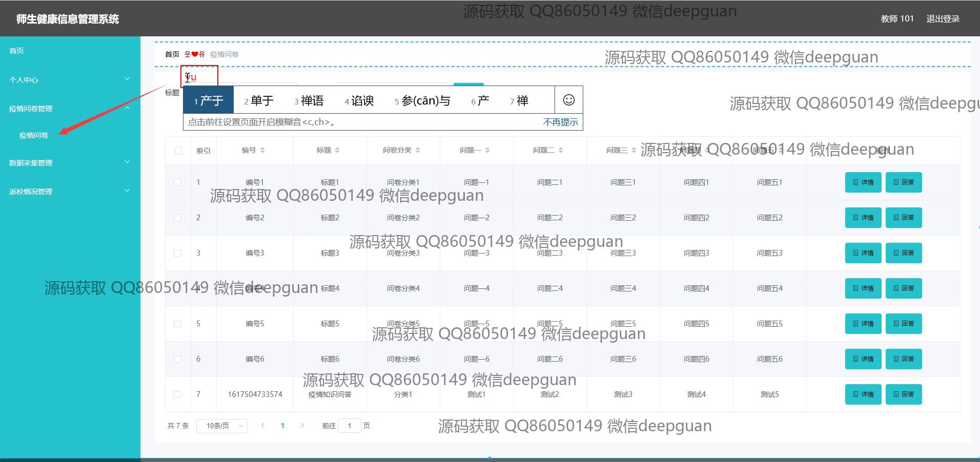
Task: Click 回答 for row 编号2
Action: [x=904, y=218]
